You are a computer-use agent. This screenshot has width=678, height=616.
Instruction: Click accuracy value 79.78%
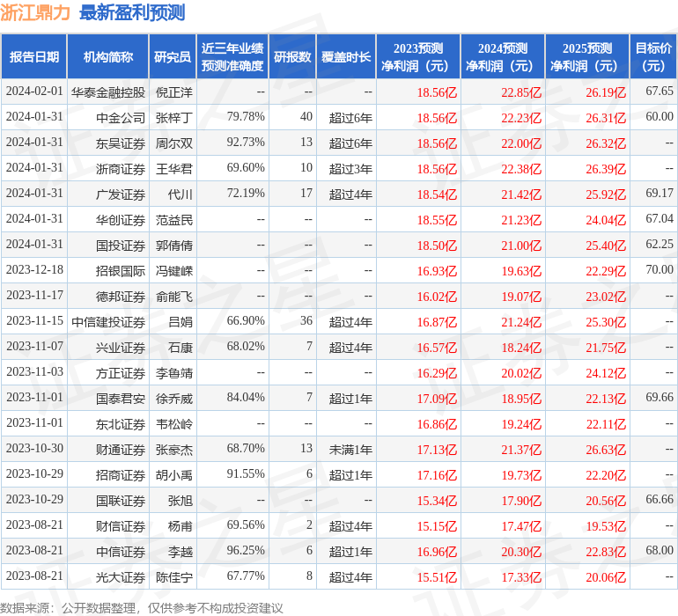click(246, 117)
